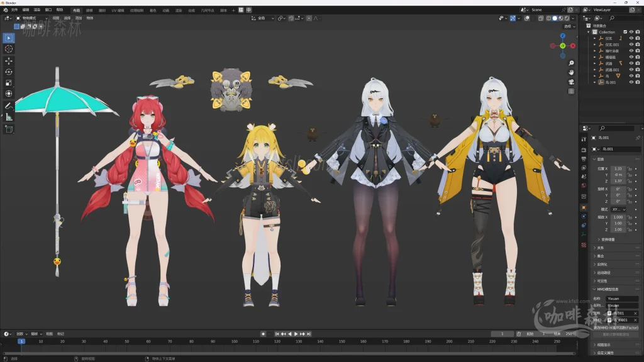Click the viewport pan hand icon
644x362 pixels.
click(x=571, y=72)
